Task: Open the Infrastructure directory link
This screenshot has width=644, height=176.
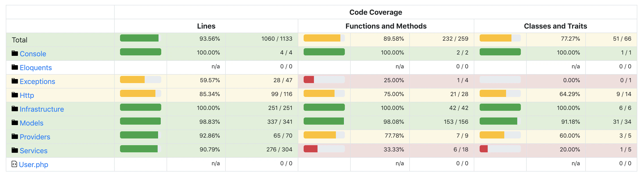Action: tap(42, 109)
